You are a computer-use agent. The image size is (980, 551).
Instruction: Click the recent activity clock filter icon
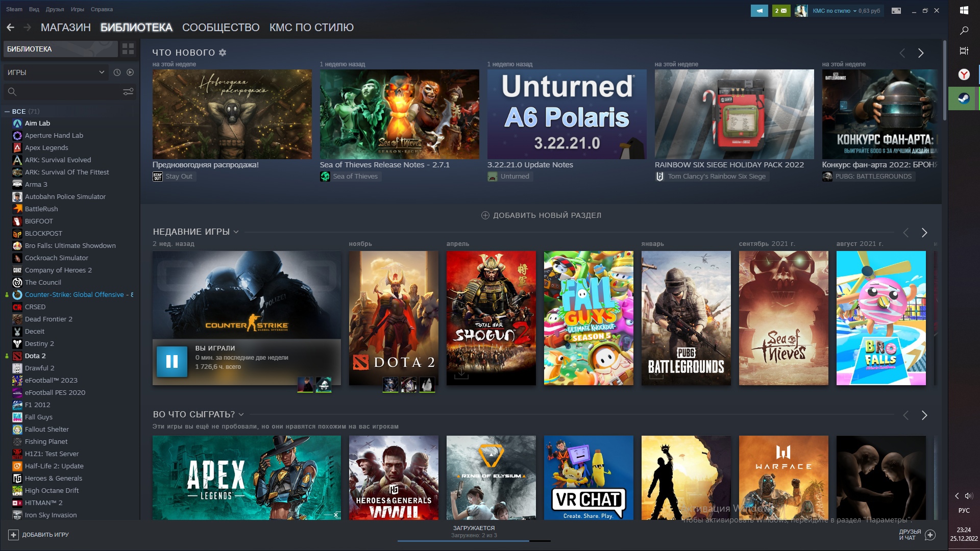pos(117,72)
